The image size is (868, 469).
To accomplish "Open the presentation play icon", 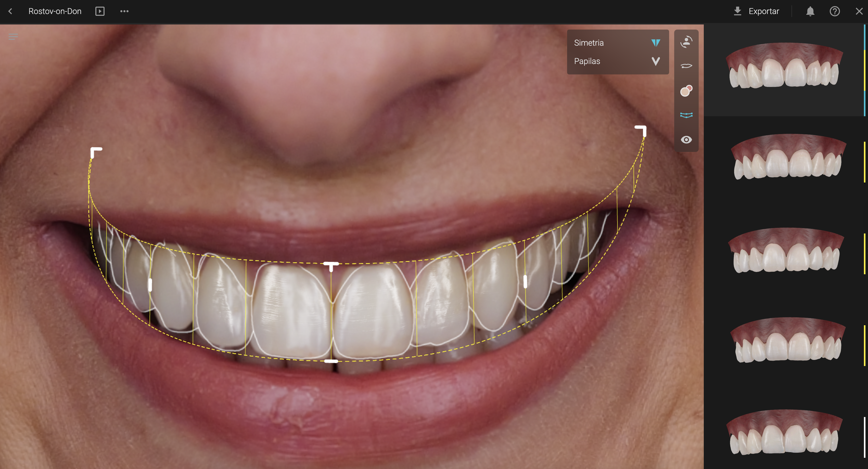I will tap(100, 11).
